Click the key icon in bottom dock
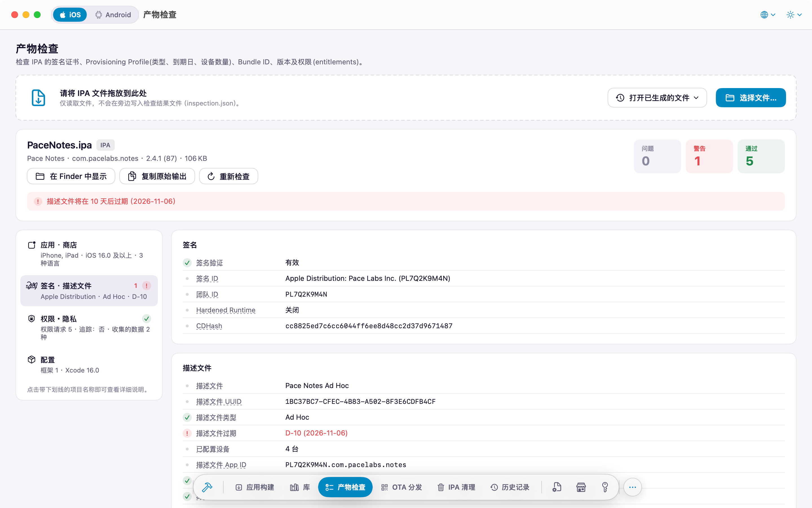Viewport: 812px width, 508px height. click(605, 487)
